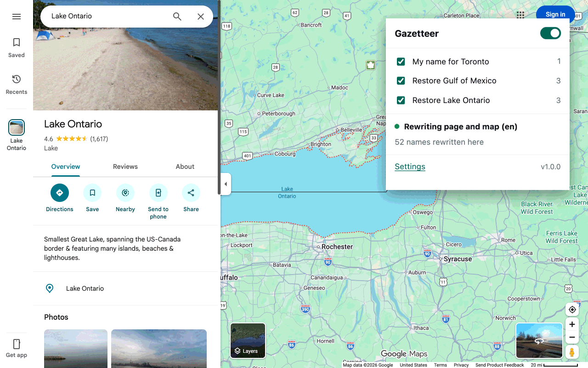Click Ithaca label on map
This screenshot has height=368, width=588.
pyautogui.click(x=421, y=328)
